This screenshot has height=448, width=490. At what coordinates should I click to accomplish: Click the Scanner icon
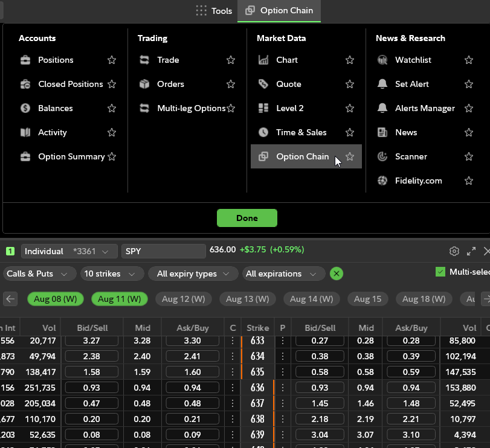click(382, 156)
